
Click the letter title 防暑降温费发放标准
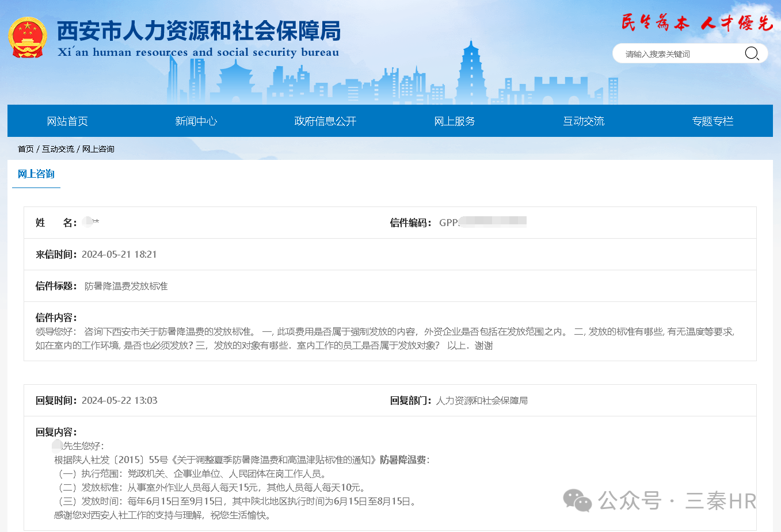tap(126, 286)
